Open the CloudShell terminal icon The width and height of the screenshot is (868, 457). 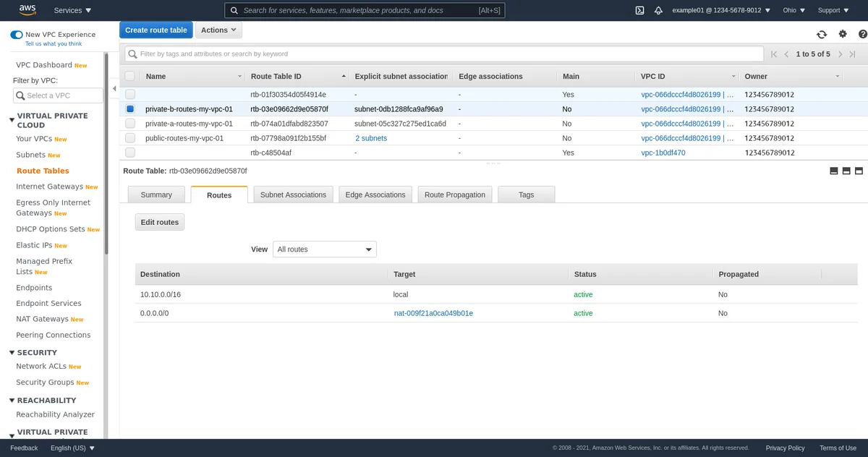point(639,10)
